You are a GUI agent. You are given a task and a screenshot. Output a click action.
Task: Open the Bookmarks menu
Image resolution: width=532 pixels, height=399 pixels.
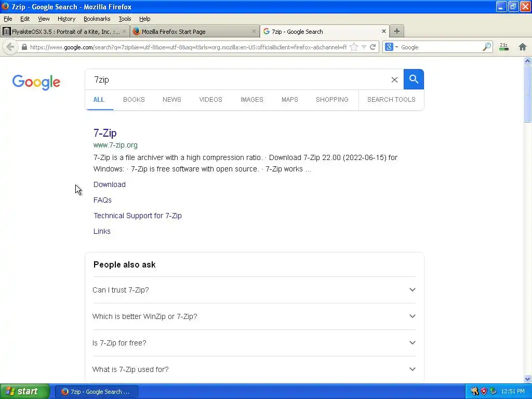97,19
